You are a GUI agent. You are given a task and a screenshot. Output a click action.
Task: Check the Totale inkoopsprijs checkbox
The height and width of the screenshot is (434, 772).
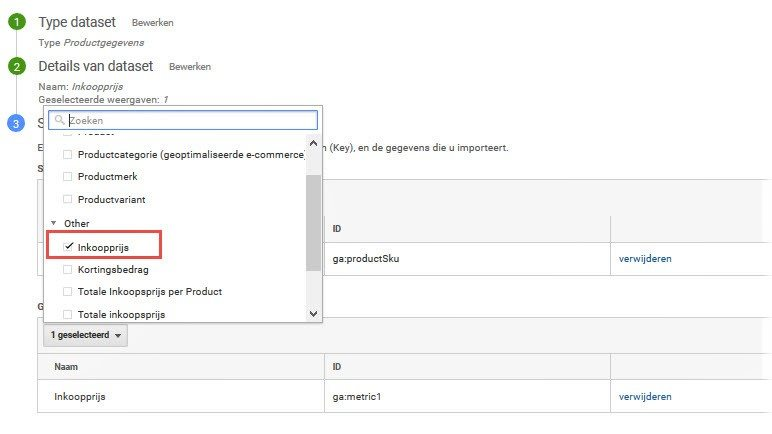pos(67,314)
